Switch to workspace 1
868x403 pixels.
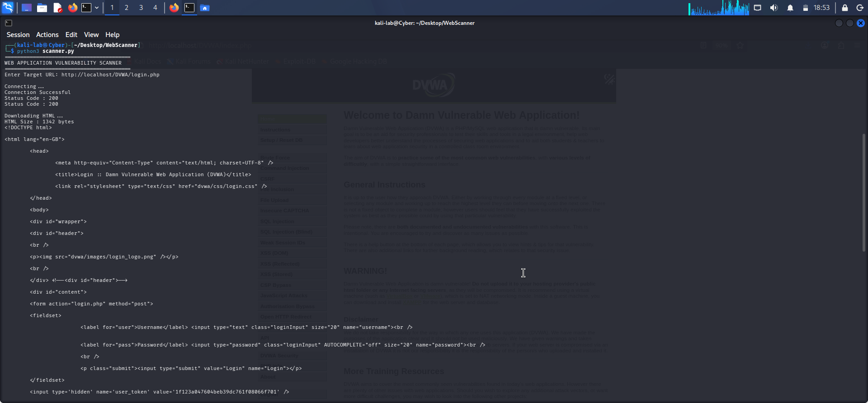[112, 8]
